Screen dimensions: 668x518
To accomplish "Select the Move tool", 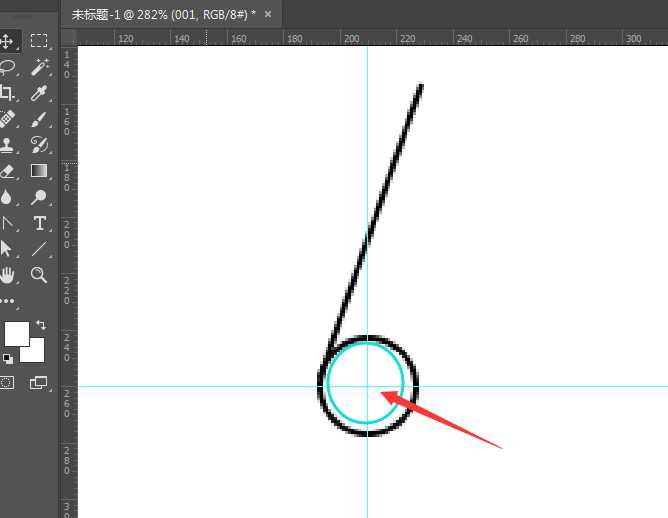I will [x=7, y=41].
